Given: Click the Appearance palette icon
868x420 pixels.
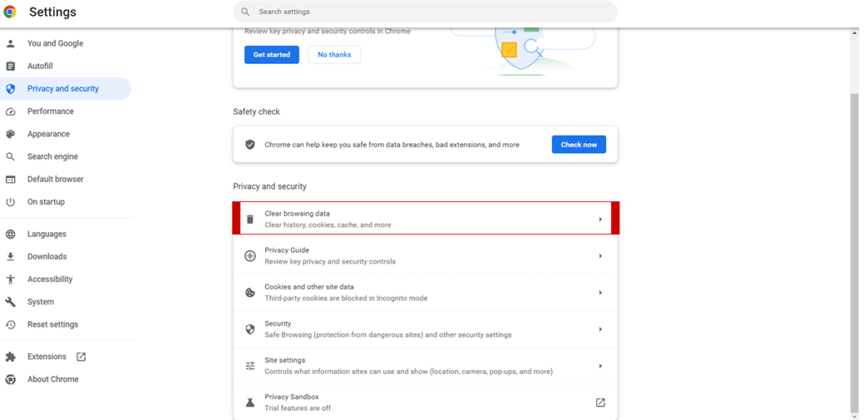Looking at the screenshot, I should [10, 134].
